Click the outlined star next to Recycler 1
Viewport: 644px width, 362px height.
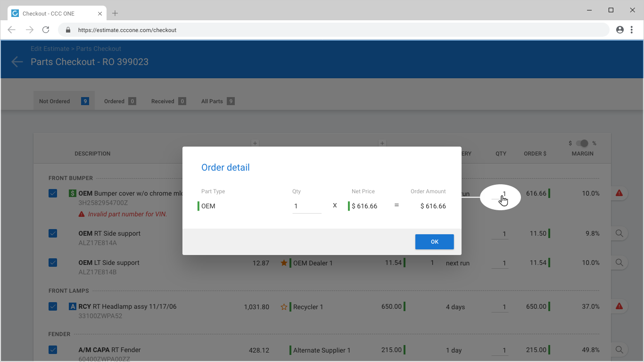point(284,307)
